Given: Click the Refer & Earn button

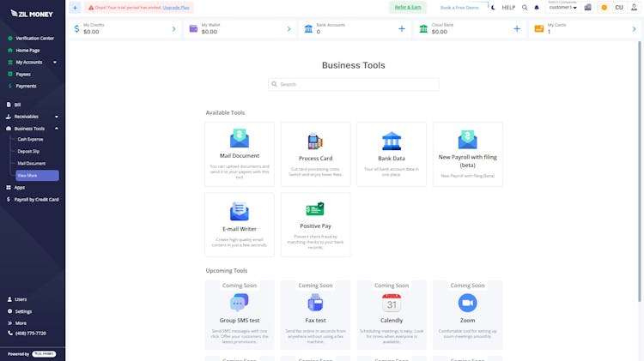Looking at the screenshot, I should click(x=408, y=8).
